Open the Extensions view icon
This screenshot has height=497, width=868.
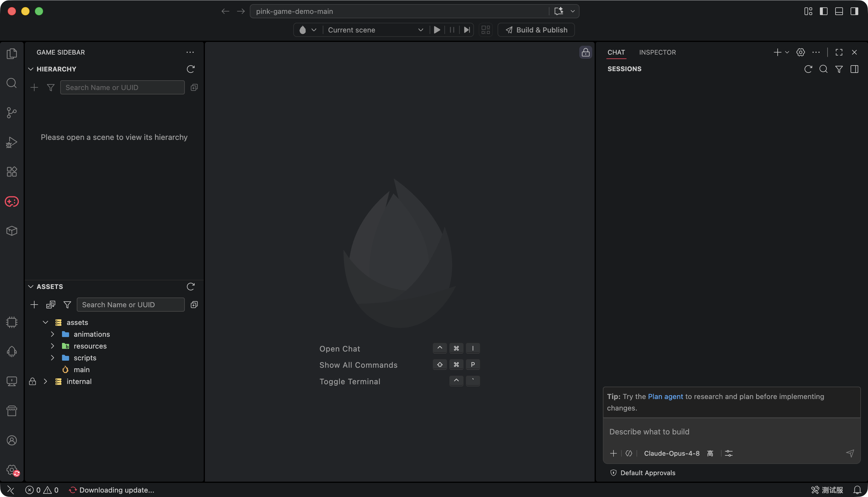12,172
